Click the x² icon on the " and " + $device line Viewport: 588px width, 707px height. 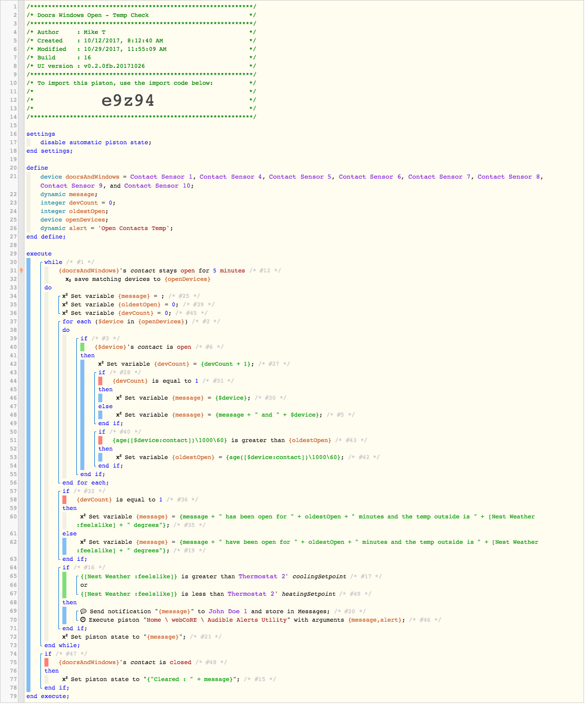pyautogui.click(x=119, y=415)
